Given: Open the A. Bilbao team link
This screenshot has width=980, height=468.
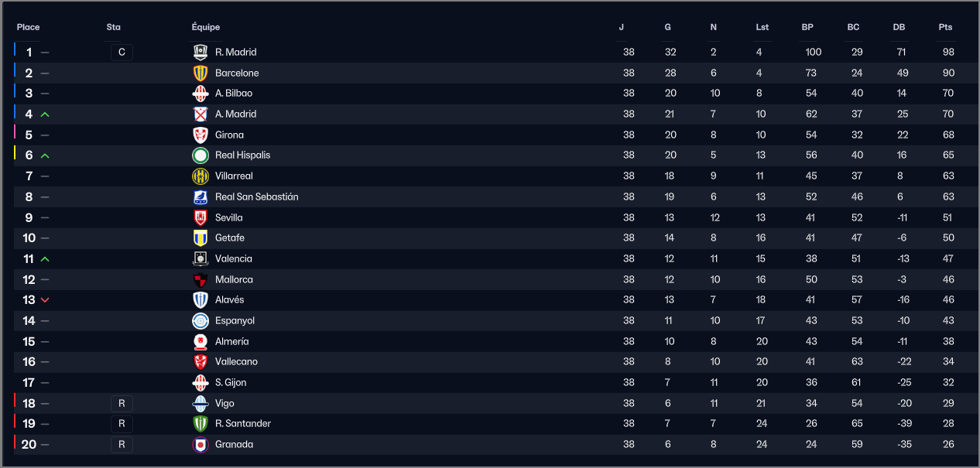Looking at the screenshot, I should [x=234, y=94].
